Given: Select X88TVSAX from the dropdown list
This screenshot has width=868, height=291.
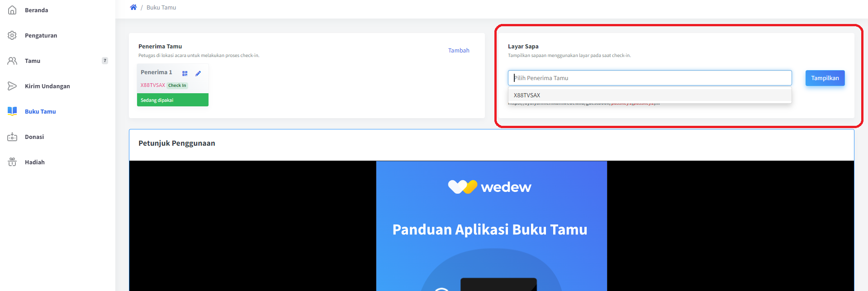Looking at the screenshot, I should click(650, 95).
